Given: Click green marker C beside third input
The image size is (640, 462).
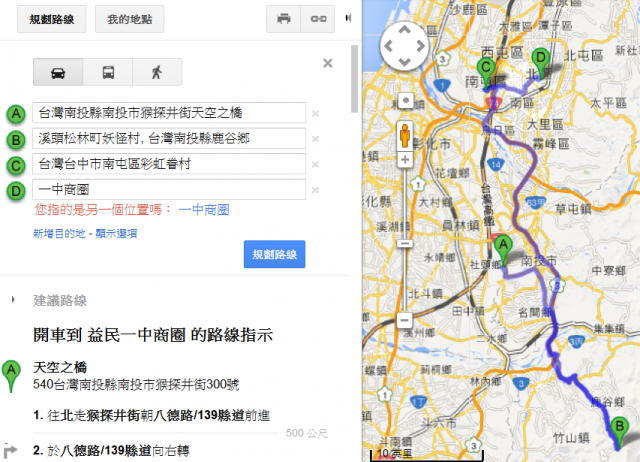Looking at the screenshot, I should [x=16, y=165].
